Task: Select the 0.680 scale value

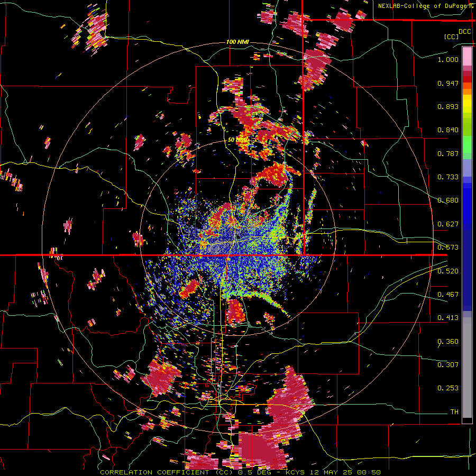Action: pos(448,200)
